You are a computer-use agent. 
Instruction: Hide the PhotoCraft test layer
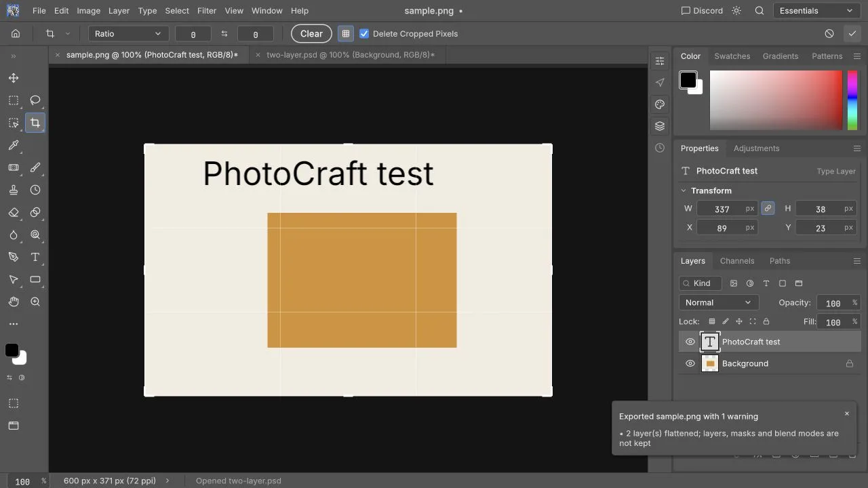tap(690, 342)
